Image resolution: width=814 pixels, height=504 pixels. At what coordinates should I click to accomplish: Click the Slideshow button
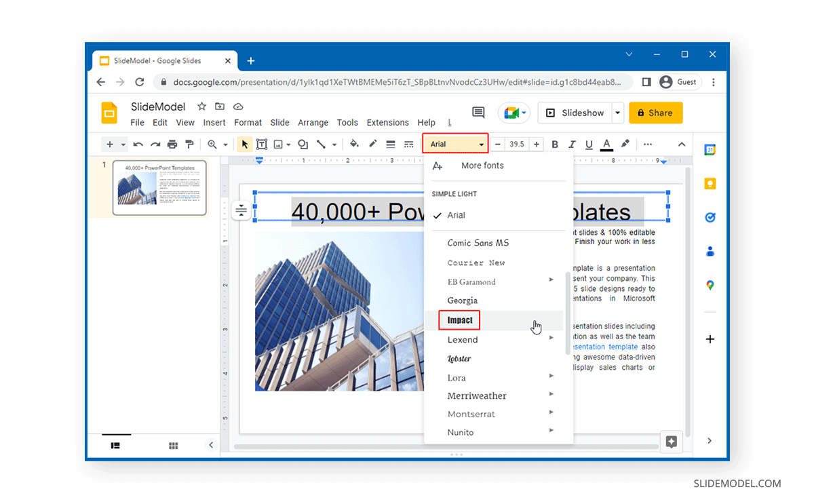pyautogui.click(x=575, y=113)
